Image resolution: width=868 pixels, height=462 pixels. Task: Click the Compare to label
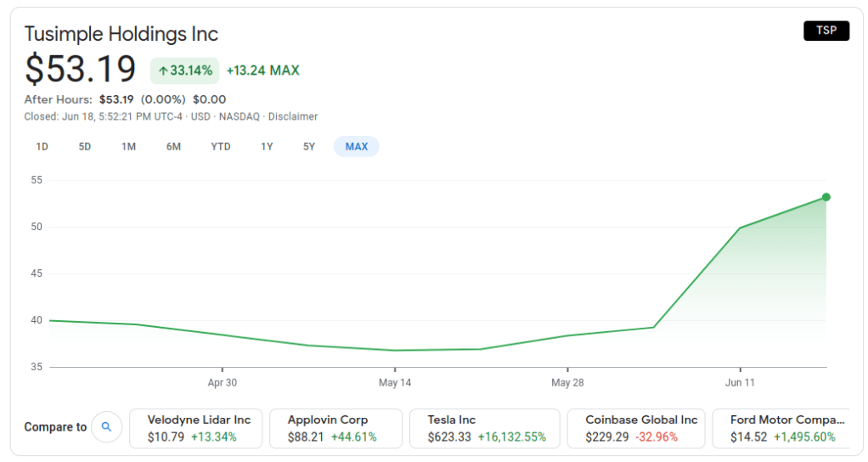click(x=55, y=427)
